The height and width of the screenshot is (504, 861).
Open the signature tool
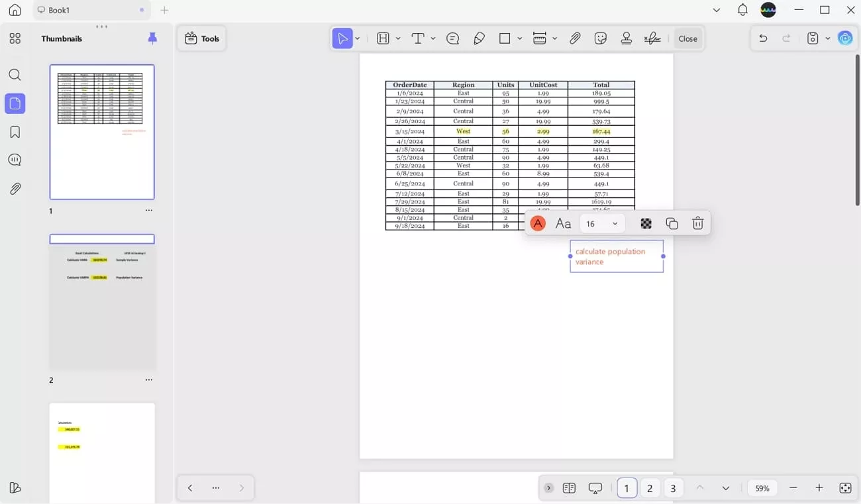(x=652, y=38)
